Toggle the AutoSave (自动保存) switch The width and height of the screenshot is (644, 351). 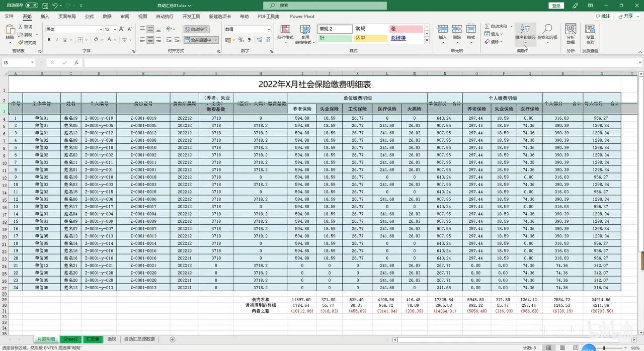pos(31,6)
